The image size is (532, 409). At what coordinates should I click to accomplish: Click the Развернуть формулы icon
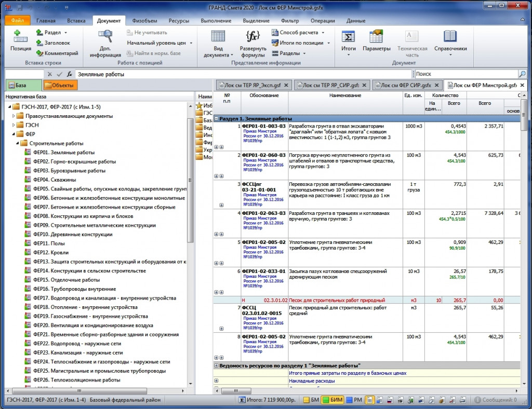click(253, 36)
